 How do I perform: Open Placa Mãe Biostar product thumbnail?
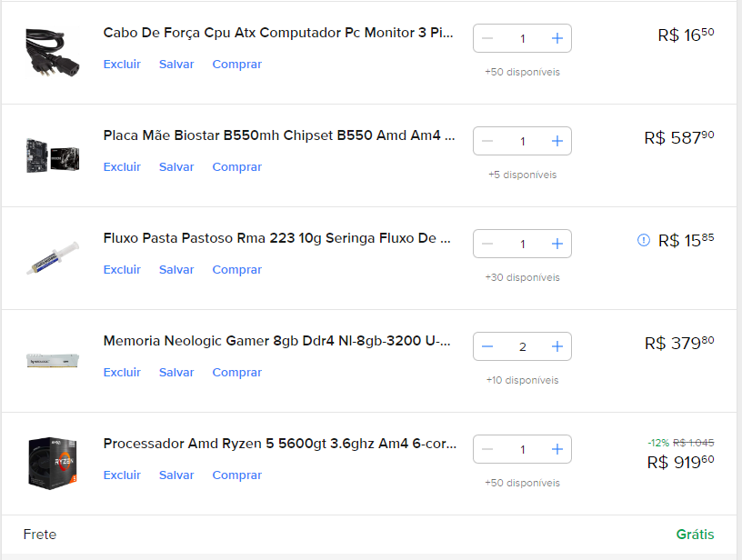point(53,155)
